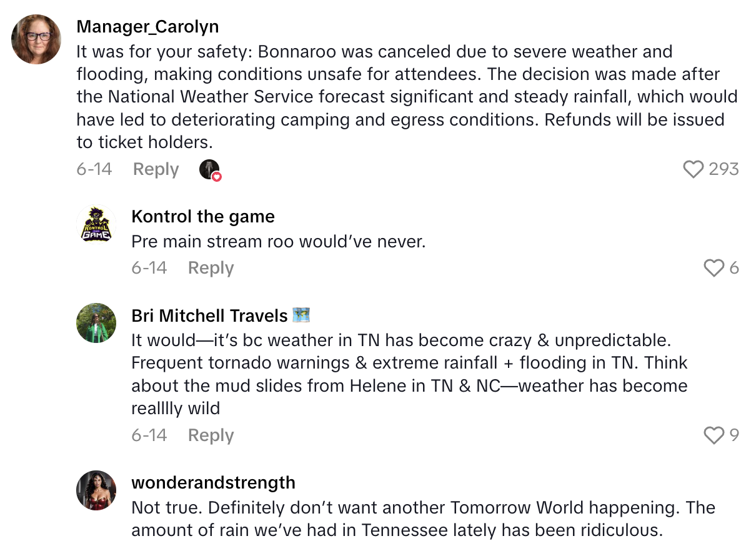Open the Manager_Carolyn username link
Viewport: 756px width, 546px height.
pos(147,27)
